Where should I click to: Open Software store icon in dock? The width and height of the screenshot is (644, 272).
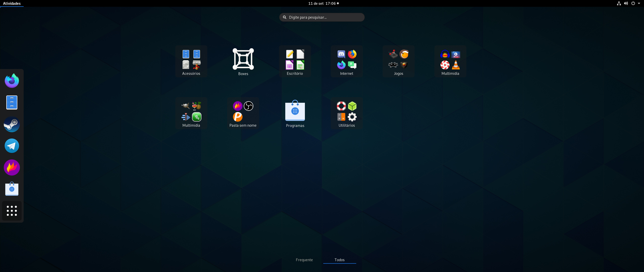point(12,189)
